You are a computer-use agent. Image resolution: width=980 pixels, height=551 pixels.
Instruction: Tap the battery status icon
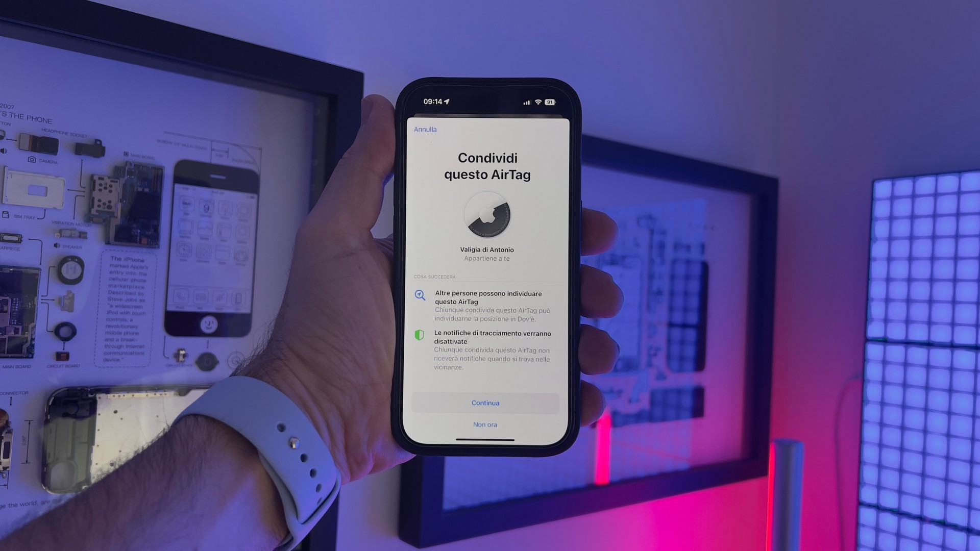pos(552,102)
